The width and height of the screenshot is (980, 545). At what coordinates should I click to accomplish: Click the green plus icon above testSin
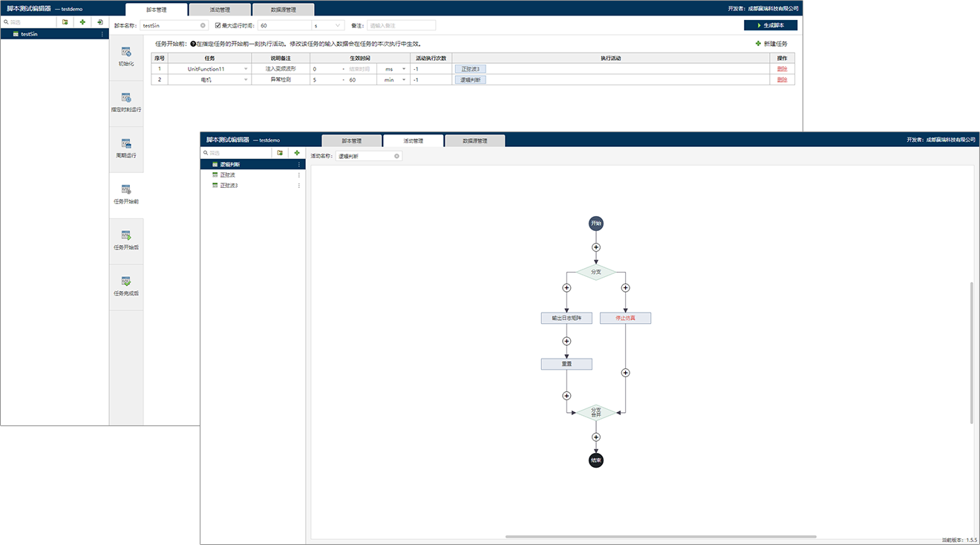tap(82, 22)
